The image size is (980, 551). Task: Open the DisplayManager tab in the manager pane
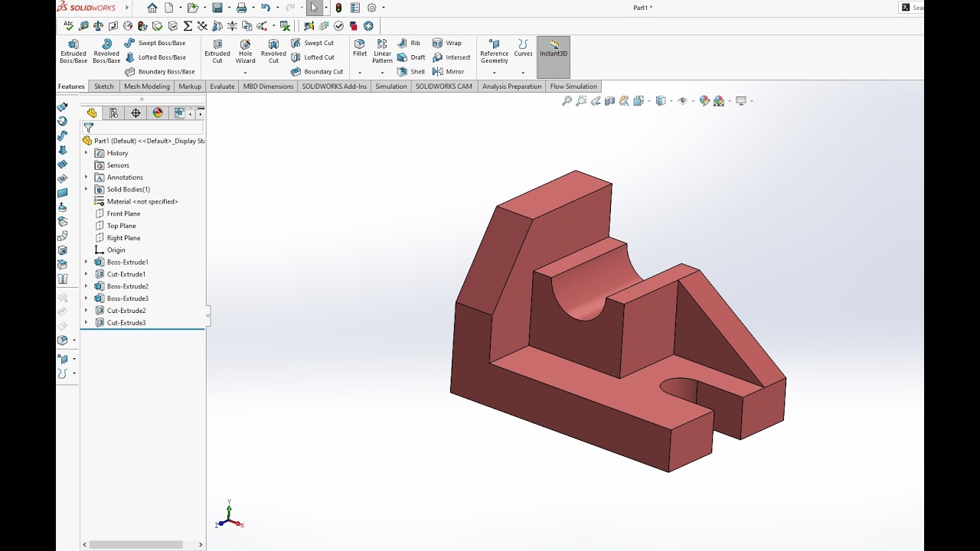[158, 113]
